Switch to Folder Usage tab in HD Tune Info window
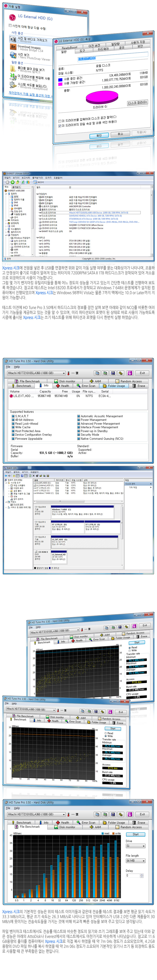 (x=114, y=386)
